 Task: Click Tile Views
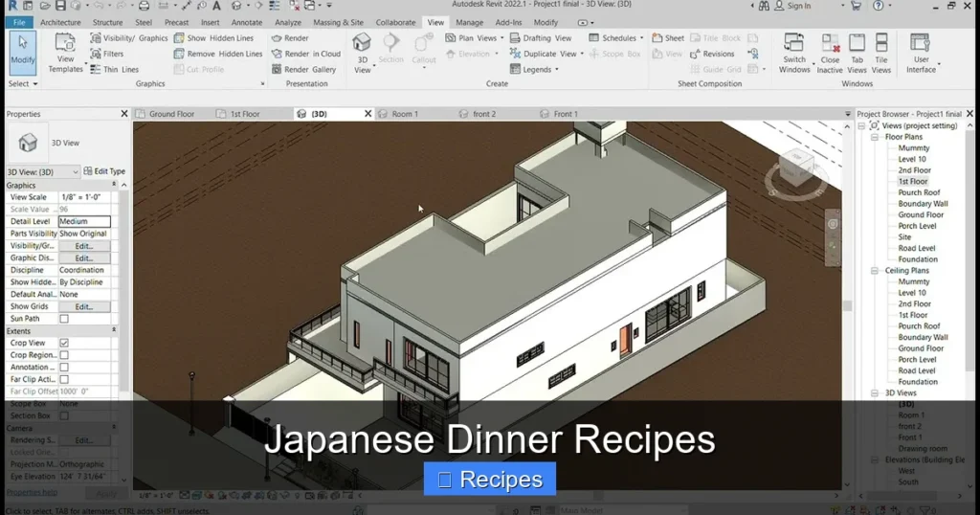point(881,53)
